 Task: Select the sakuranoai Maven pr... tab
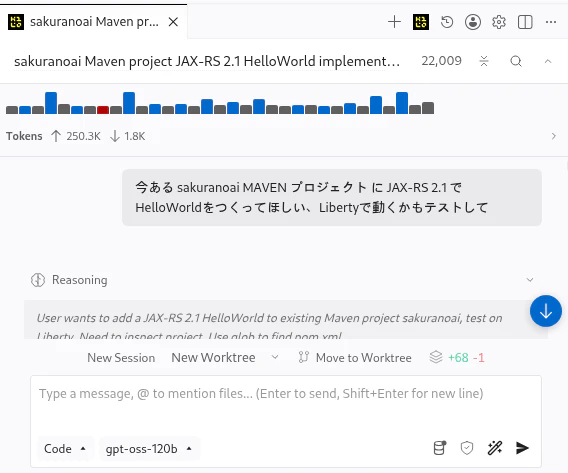(x=93, y=22)
